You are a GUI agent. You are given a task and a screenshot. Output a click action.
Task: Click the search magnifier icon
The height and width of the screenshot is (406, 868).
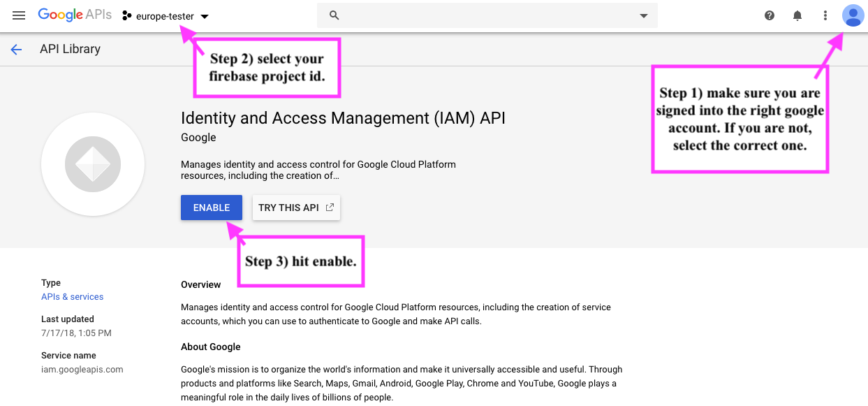coord(334,15)
